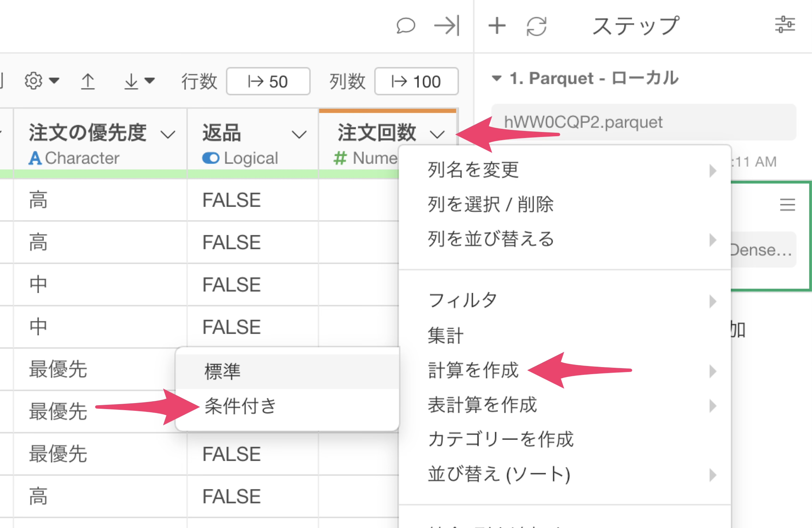Open the 注文回数 column menu chevron

tap(437, 134)
